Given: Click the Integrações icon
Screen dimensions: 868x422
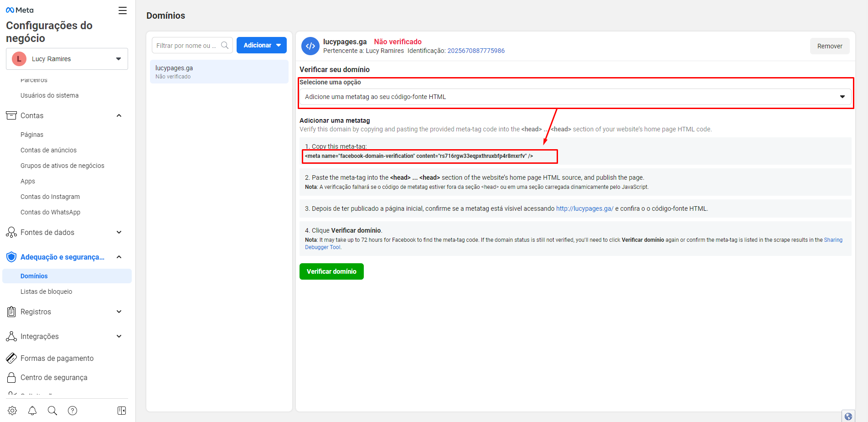Looking at the screenshot, I should [11, 336].
